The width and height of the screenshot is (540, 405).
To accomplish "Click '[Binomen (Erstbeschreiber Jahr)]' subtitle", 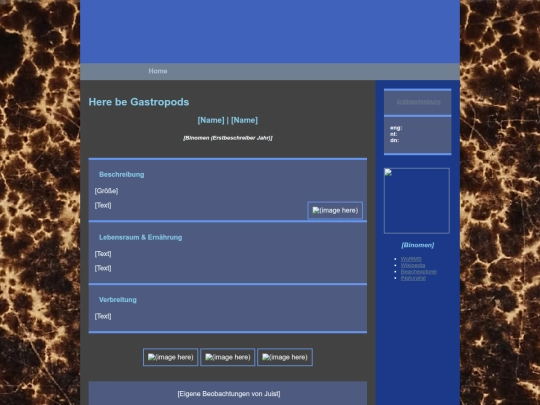I will click(228, 138).
